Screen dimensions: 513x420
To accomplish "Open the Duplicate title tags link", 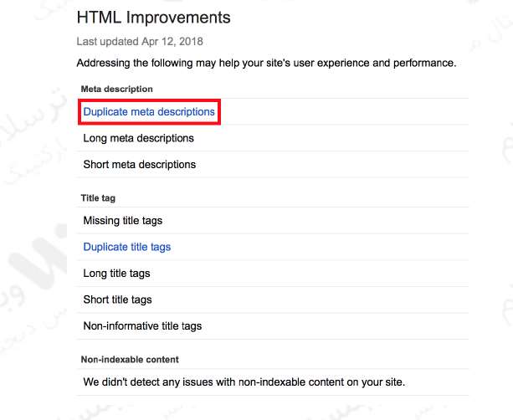I will (x=127, y=247).
